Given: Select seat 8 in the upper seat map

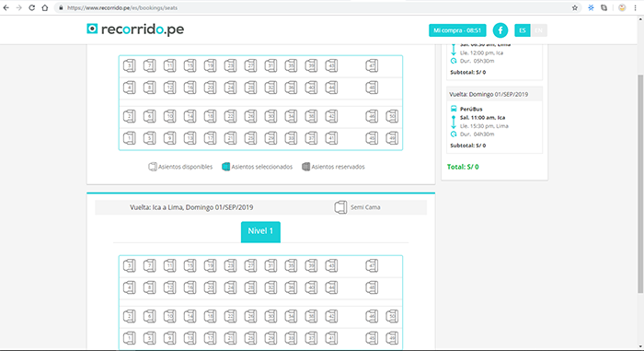Looking at the screenshot, I should pos(149,88).
